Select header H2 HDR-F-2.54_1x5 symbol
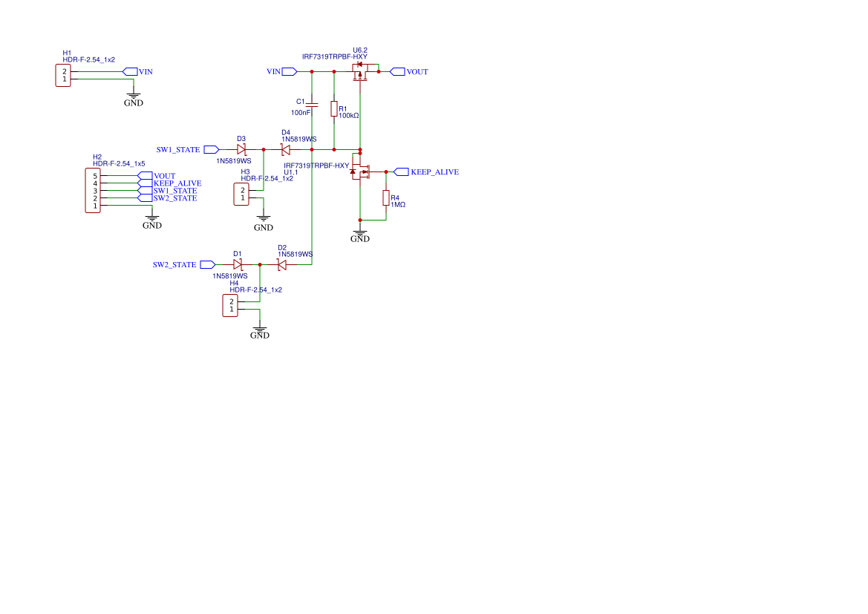868x614 pixels. click(92, 191)
